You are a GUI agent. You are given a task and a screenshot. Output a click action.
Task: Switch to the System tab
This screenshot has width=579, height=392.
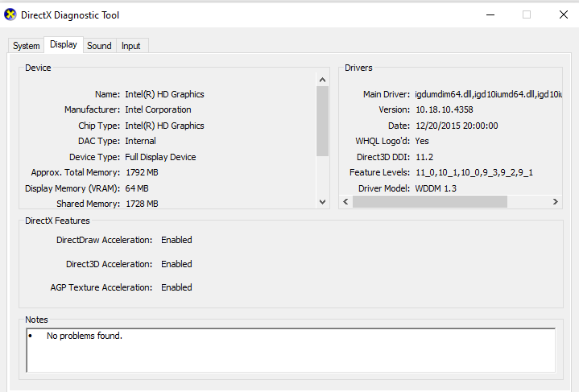coord(26,46)
